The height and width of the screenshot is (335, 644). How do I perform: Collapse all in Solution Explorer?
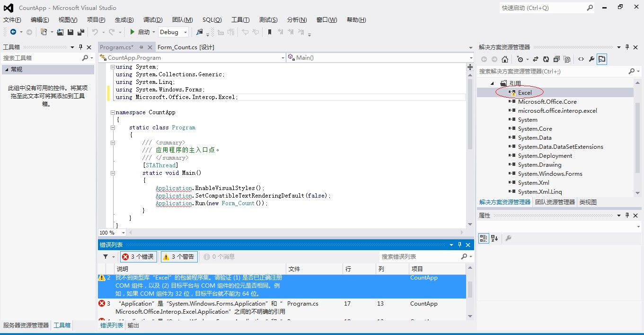click(556, 59)
